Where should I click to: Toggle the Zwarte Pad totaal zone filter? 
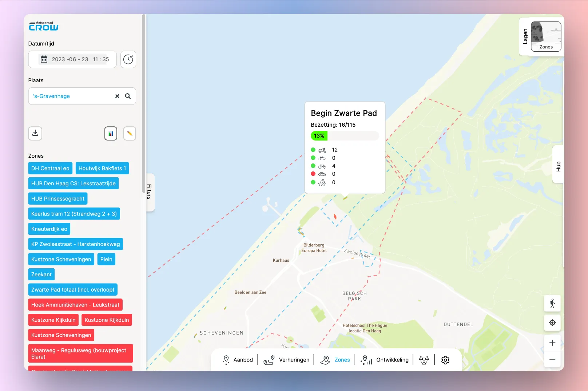coord(73,289)
